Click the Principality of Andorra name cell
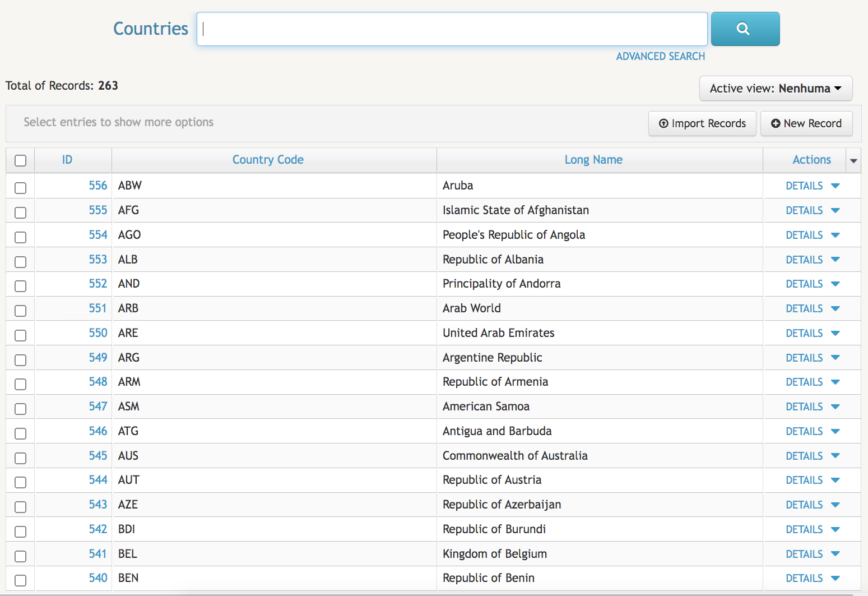 pos(502,284)
